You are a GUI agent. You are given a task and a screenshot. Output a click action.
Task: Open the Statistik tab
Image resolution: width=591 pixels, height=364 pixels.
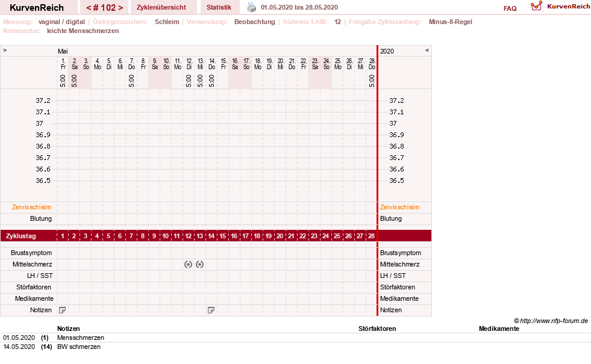coord(219,7)
